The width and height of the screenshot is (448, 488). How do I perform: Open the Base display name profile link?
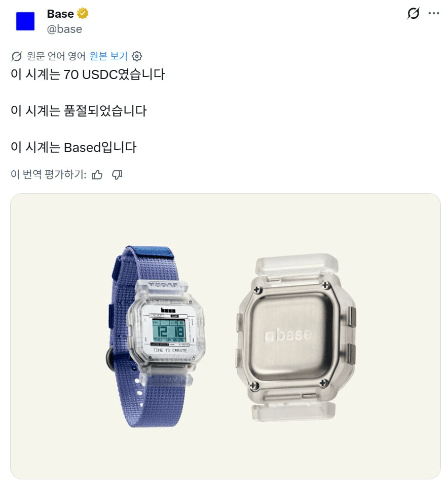pyautogui.click(x=60, y=14)
